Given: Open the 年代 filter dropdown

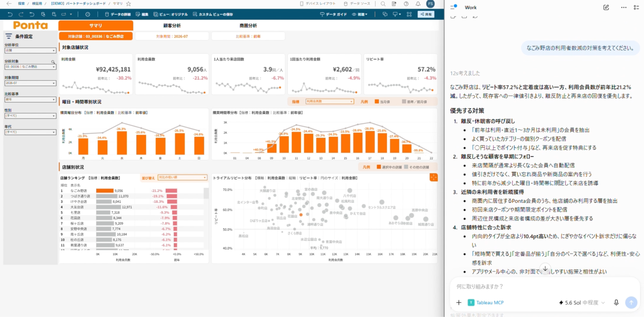Looking at the screenshot, I should (x=30, y=132).
